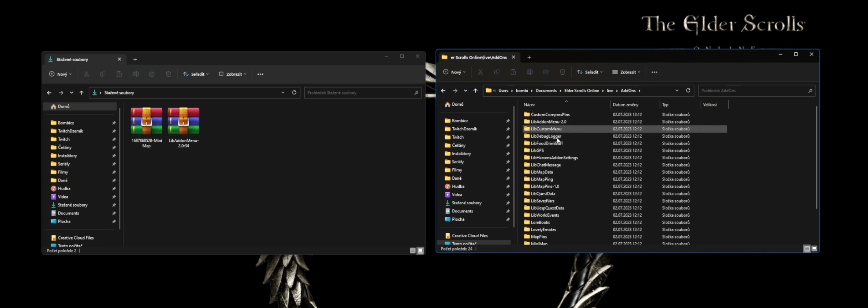Refresh the Stažené soubory folder
This screenshot has height=308, width=868.
[x=294, y=92]
